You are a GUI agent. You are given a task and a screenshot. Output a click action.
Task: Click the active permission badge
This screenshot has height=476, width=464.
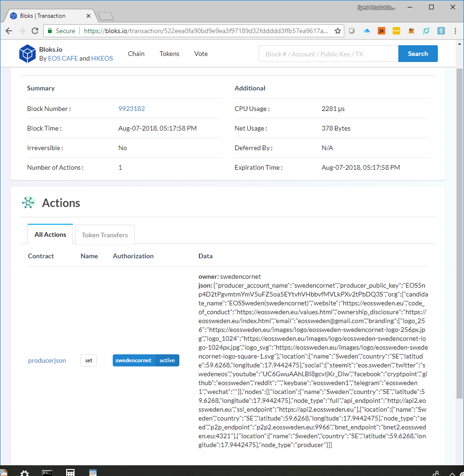point(167,360)
